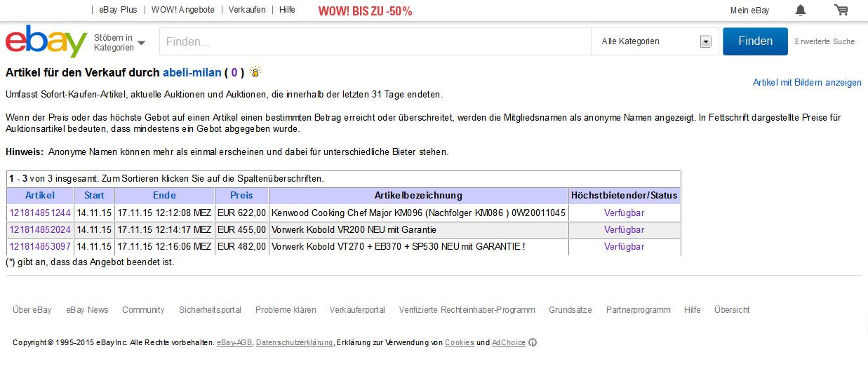This screenshot has width=868, height=383.
Task: Open Grundsätze footer link
Action: [x=570, y=309]
